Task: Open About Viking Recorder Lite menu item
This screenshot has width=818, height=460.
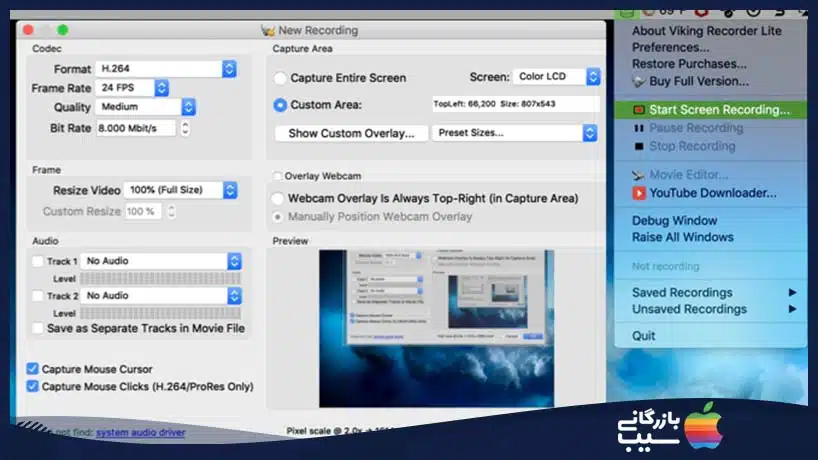Action: tap(706, 31)
